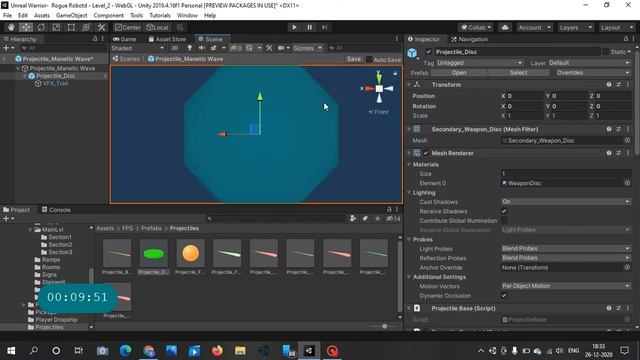Select the Scale tool
The height and width of the screenshot is (360, 640).
pos(56,27)
